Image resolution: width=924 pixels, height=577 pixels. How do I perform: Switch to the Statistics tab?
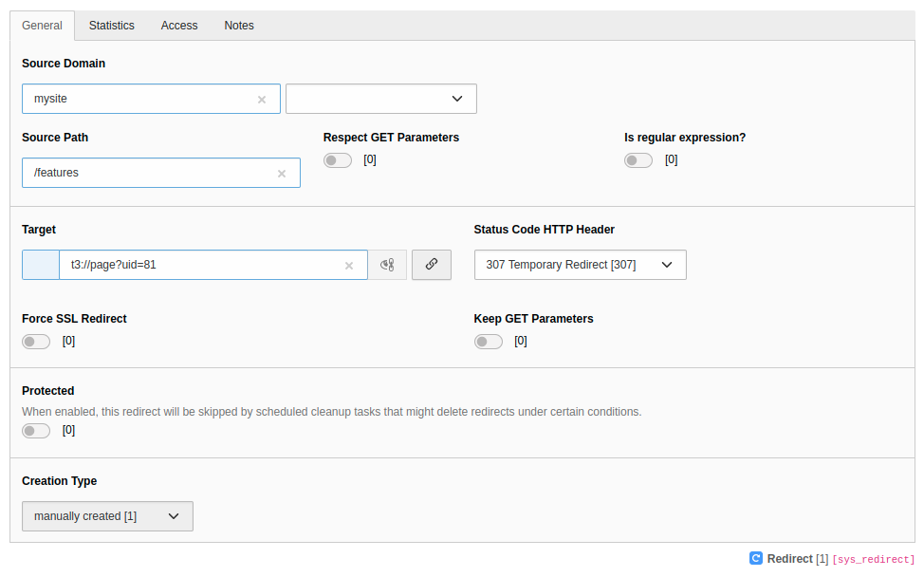[111, 26]
